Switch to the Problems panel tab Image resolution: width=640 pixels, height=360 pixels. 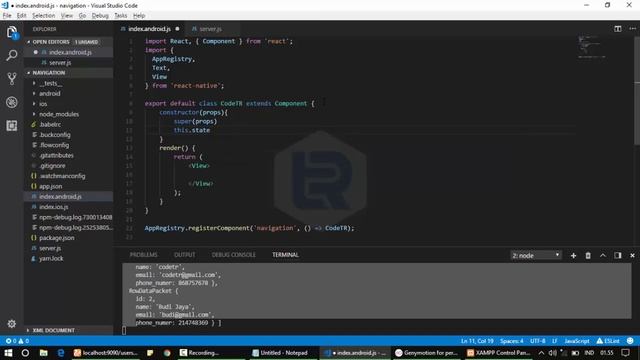pyautogui.click(x=144, y=255)
